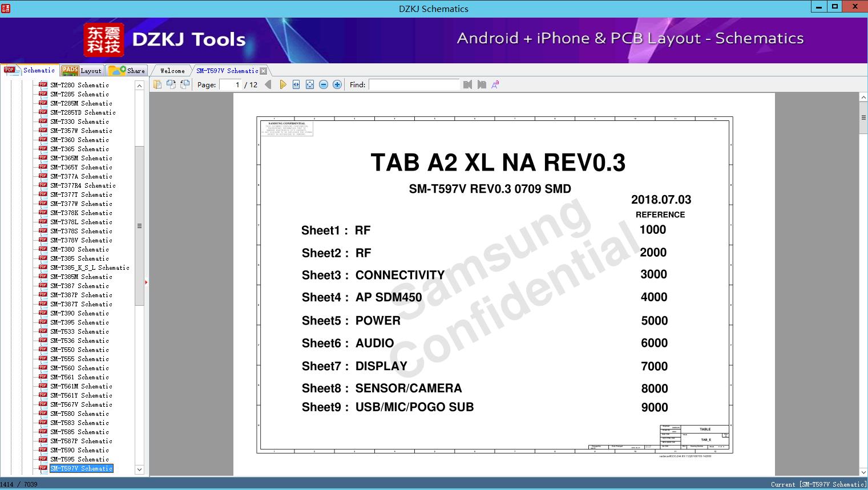
Task: Open SM-T561M Schematic
Action: click(x=81, y=386)
